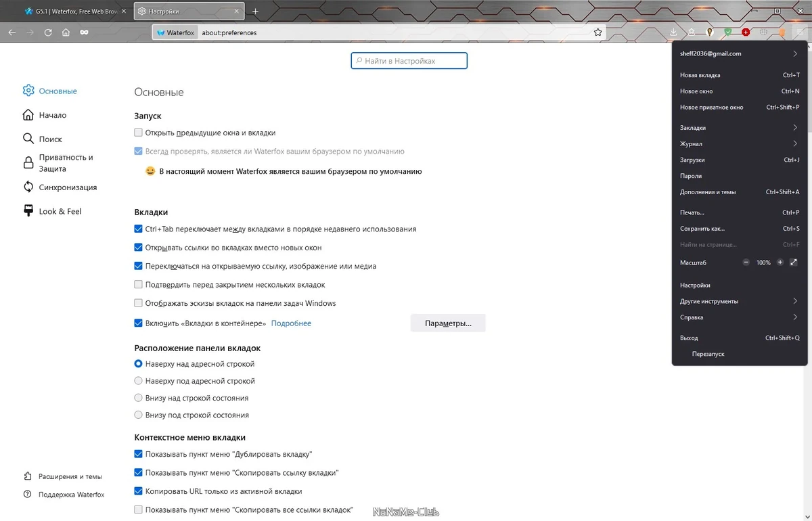Screen dimensions: 812x521
Task: Expand Журнал submenu
Action: click(740, 143)
